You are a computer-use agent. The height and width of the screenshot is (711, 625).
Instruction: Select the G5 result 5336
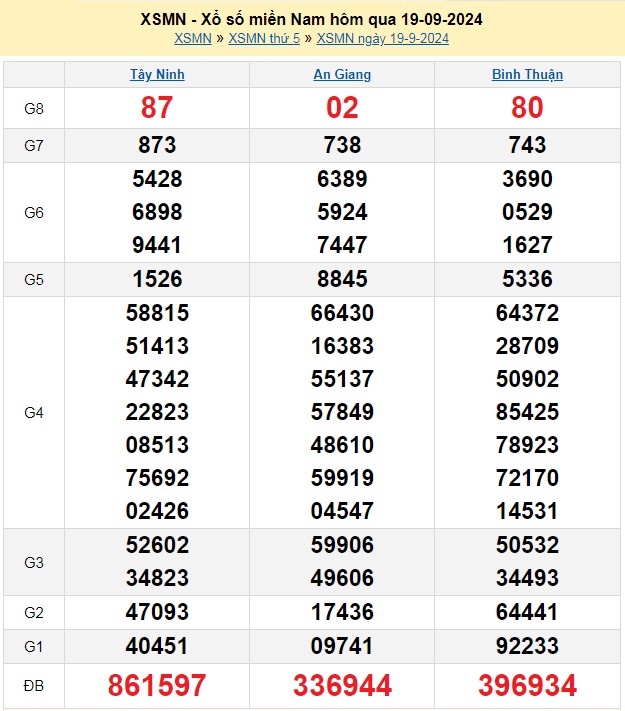pos(527,279)
